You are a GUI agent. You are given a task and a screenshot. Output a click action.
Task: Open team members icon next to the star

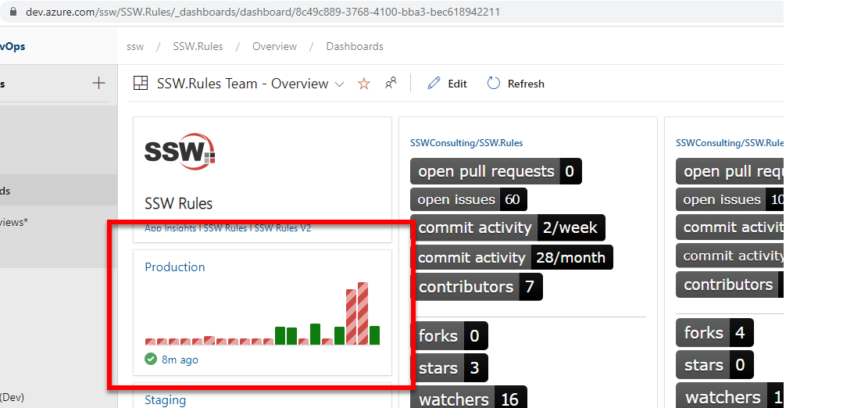click(x=391, y=83)
